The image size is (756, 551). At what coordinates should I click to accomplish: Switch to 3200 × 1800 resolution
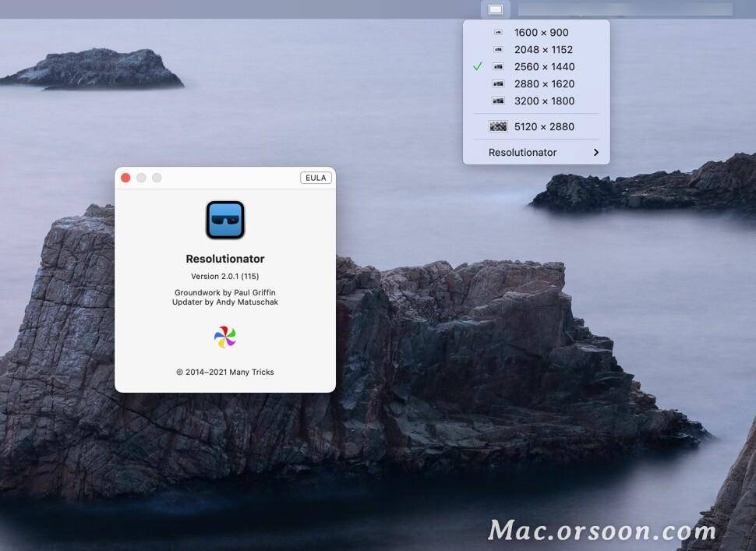536,101
